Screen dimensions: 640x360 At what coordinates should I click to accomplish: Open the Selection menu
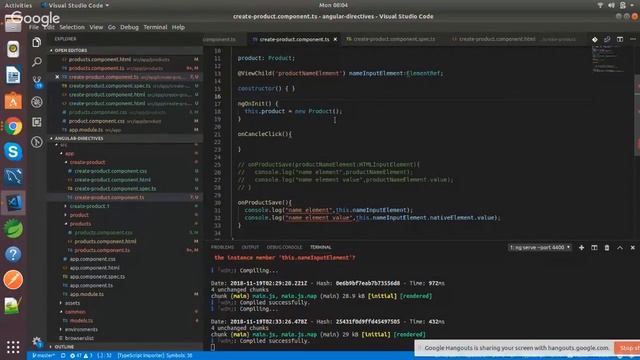pos(72,27)
